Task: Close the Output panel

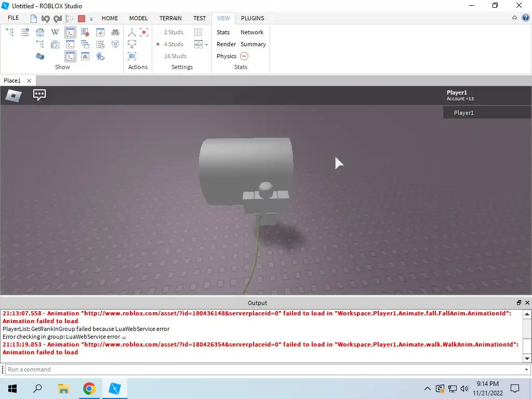Action: point(527,303)
